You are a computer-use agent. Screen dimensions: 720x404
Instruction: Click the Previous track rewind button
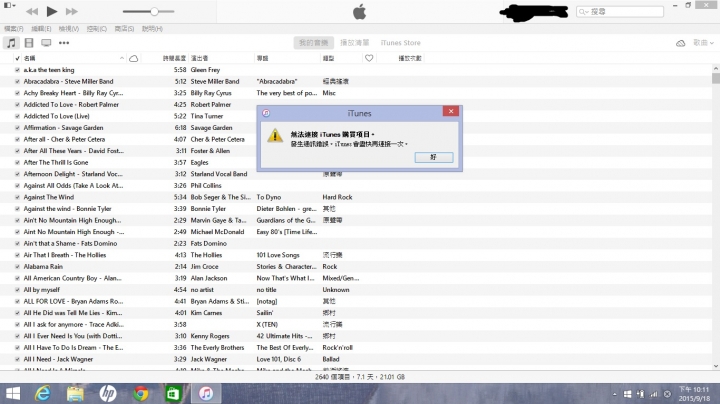(32, 11)
